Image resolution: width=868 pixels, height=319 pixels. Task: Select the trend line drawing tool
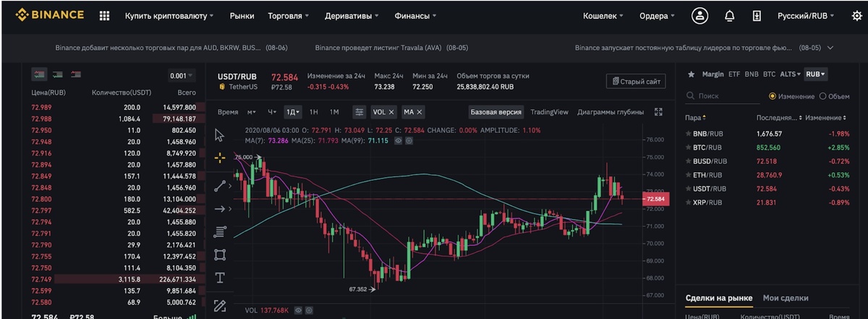tap(221, 185)
